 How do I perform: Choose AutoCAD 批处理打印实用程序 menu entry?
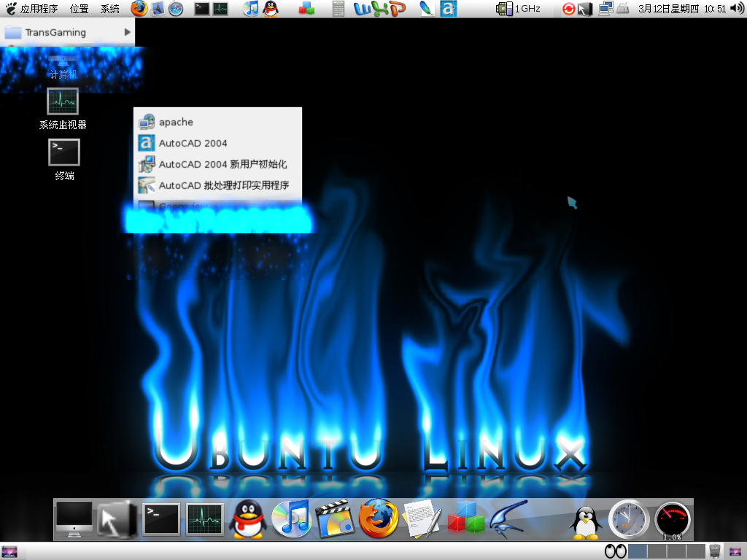[217, 184]
